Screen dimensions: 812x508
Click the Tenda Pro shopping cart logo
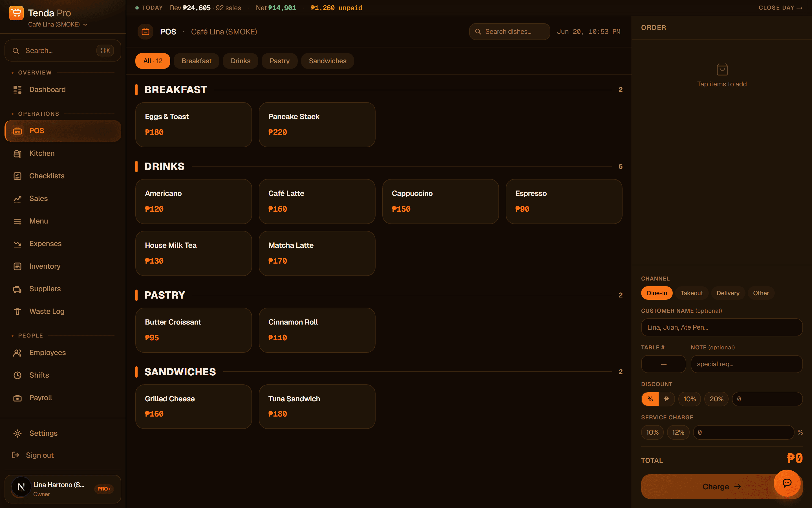[x=16, y=13]
